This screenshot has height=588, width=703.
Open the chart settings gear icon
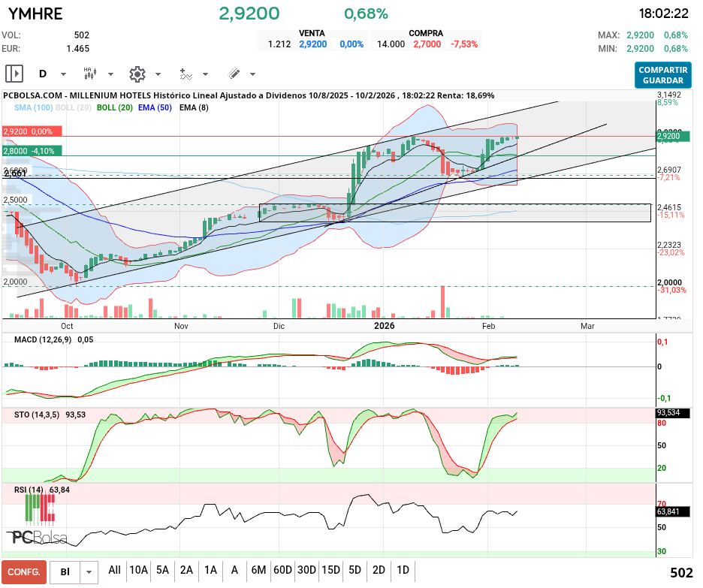tap(137, 74)
